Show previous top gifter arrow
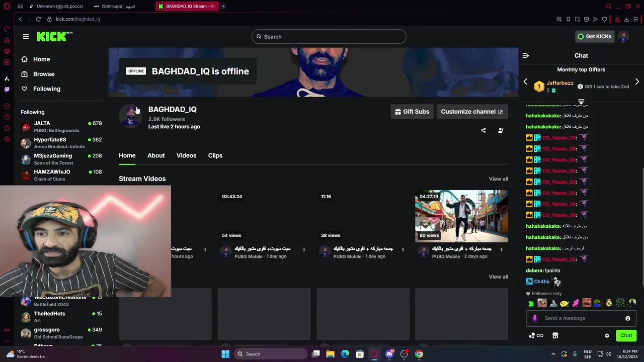Screen dimensions: 644x362 click(525, 81)
